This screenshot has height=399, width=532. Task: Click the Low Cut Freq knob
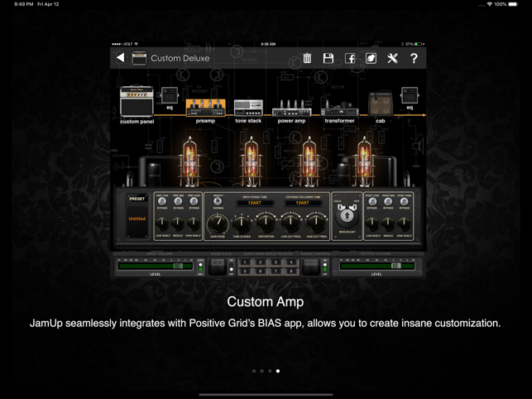pos(290,224)
